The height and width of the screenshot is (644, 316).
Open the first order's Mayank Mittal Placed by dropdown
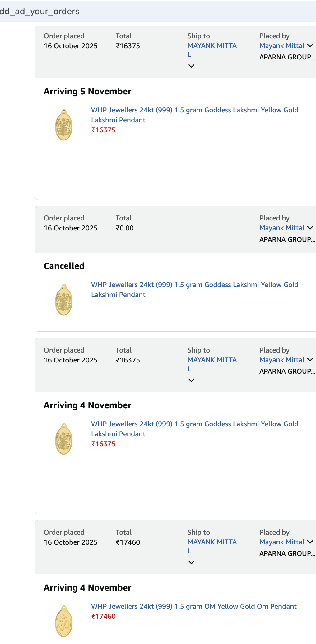pos(310,46)
